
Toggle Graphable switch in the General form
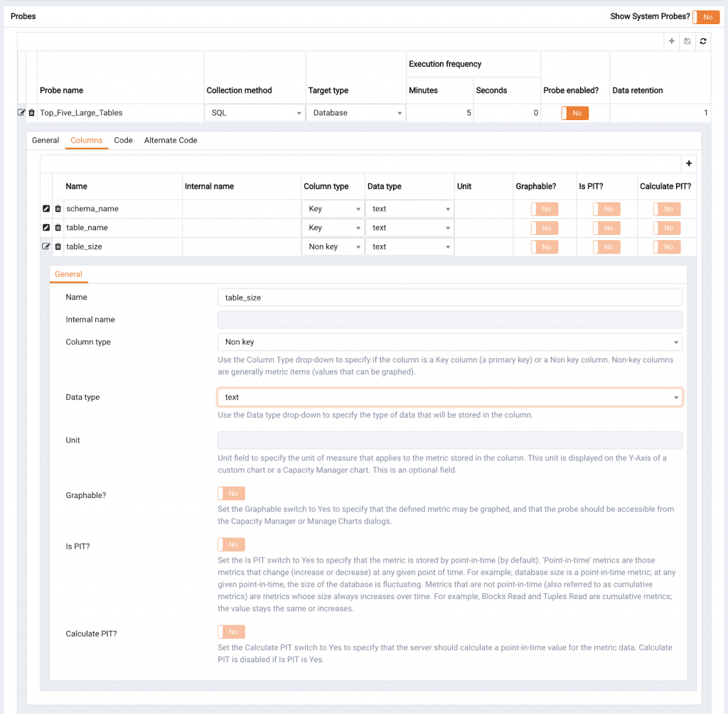[231, 494]
